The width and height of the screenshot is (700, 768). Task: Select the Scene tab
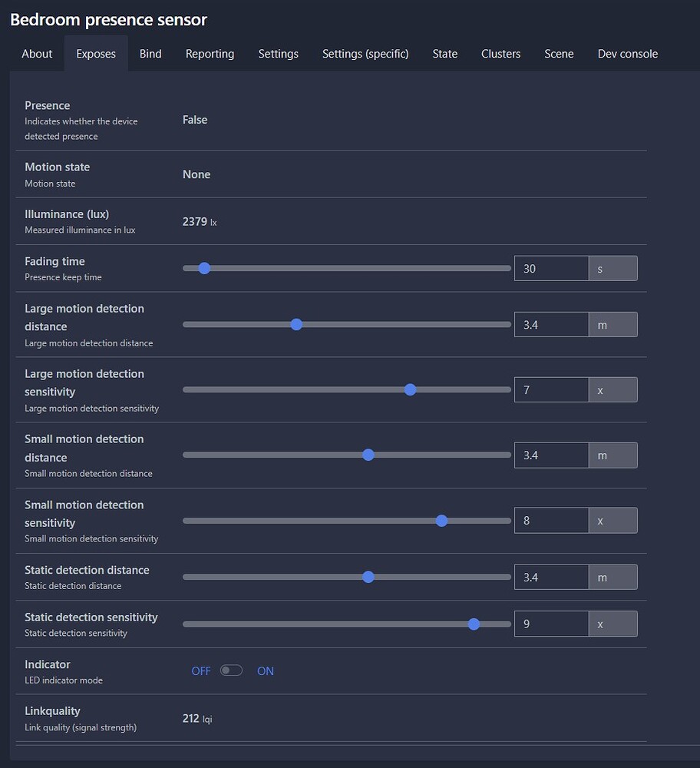(x=559, y=54)
